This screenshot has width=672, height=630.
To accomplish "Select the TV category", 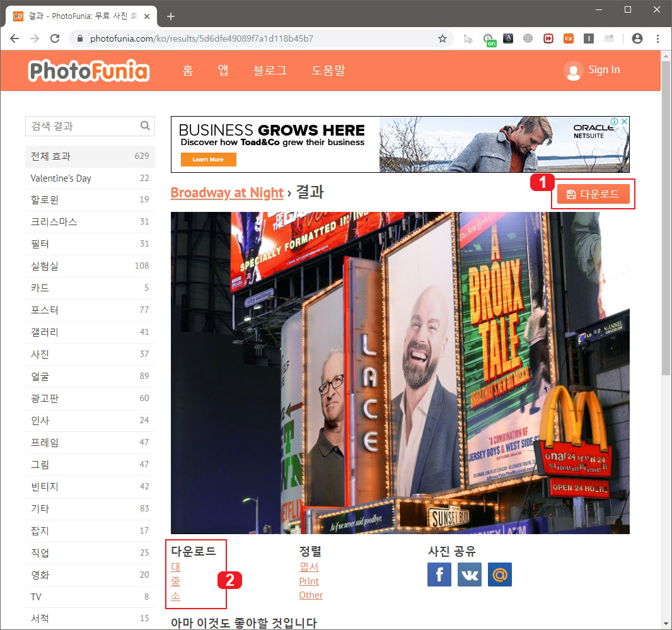I will pyautogui.click(x=90, y=597).
